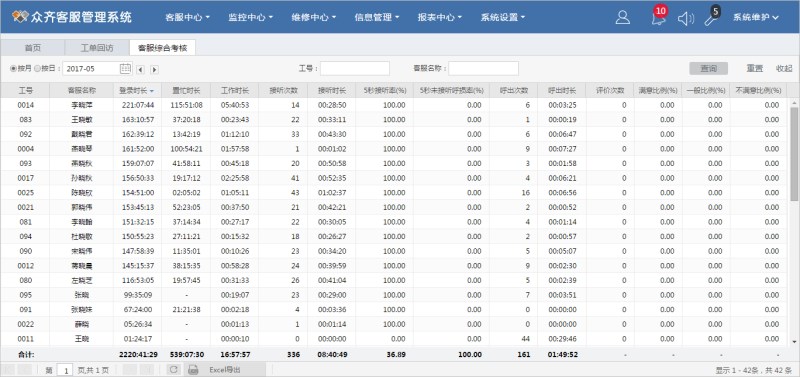Expand the 信息管理 dropdown menu

[x=377, y=17]
